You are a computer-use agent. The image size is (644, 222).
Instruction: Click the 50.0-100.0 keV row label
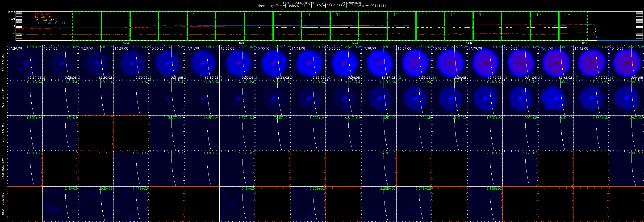tap(3, 204)
